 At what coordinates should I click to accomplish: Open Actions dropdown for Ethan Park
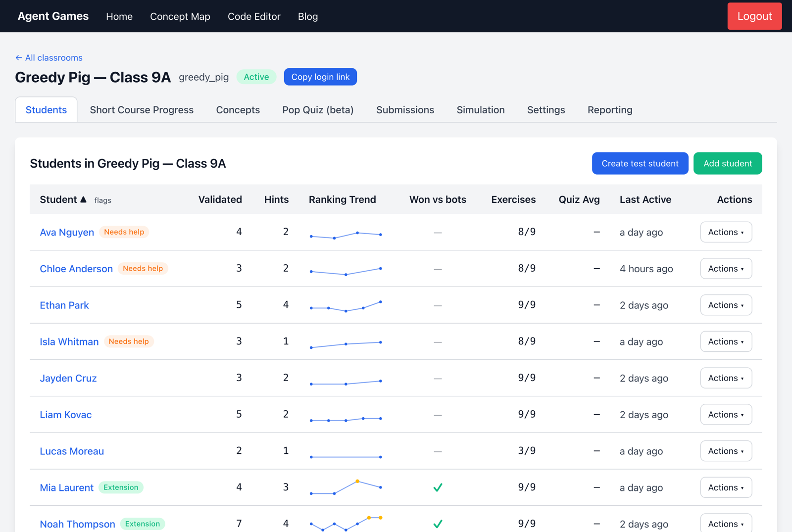[726, 305]
